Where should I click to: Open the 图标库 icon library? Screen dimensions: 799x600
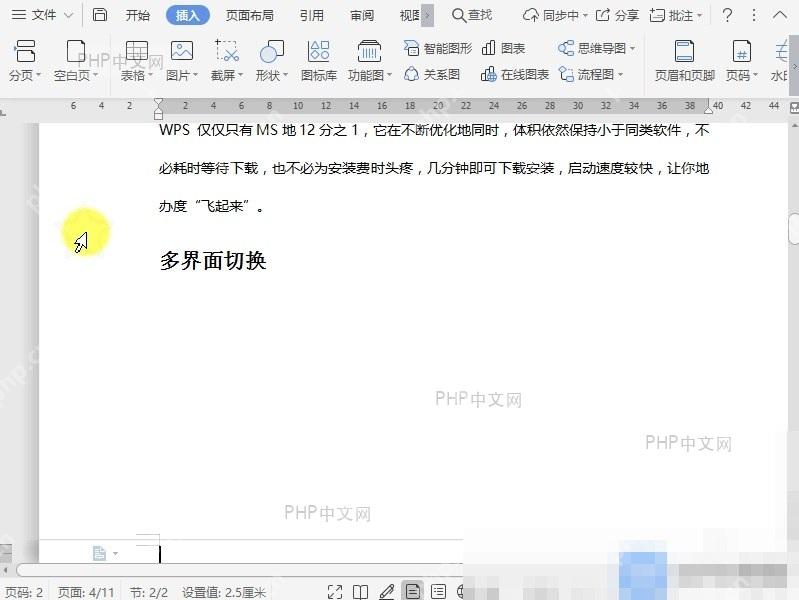[x=319, y=61]
